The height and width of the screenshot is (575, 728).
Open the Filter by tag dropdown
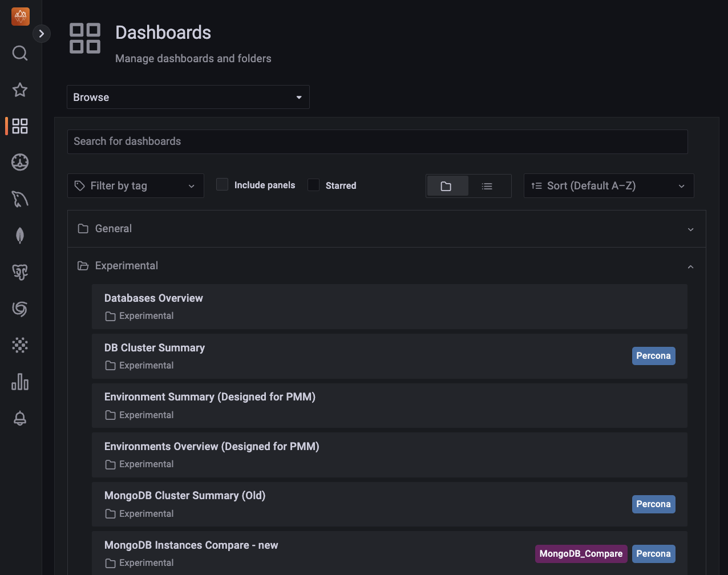tap(135, 186)
